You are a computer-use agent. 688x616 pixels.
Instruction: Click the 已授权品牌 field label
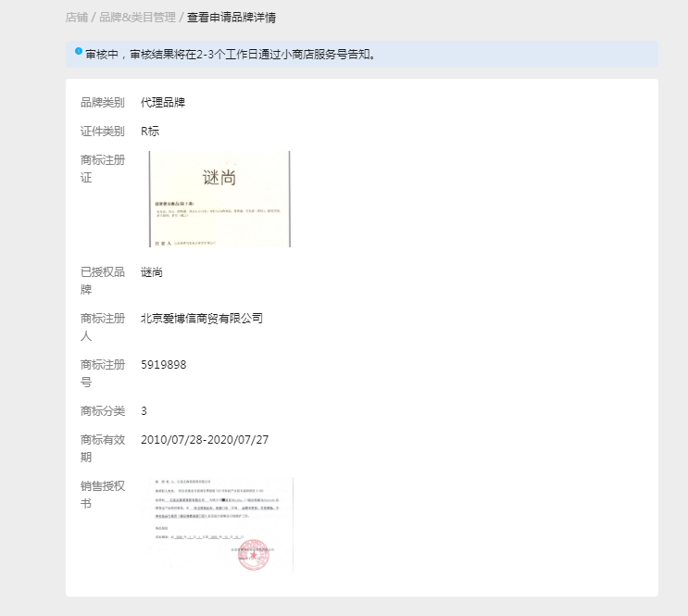pyautogui.click(x=103, y=281)
